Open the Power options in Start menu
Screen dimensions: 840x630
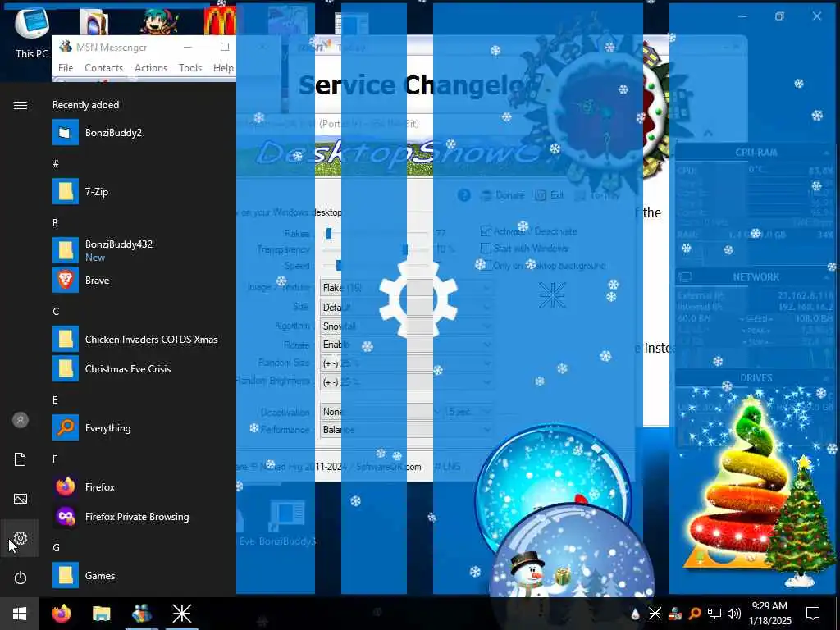click(x=20, y=577)
